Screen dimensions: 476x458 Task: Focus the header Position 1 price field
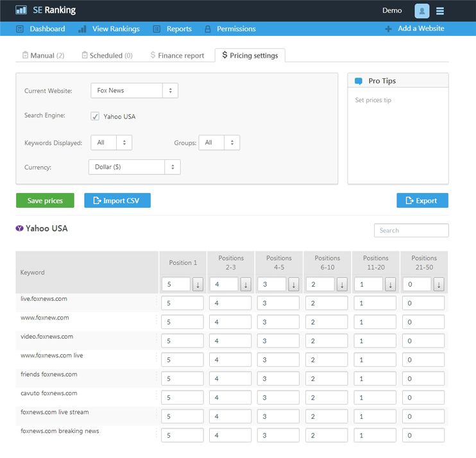[x=176, y=285]
